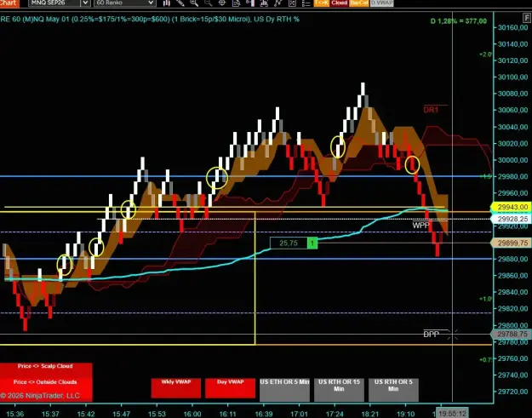
Task: Click the US RTH OR 15 Min button
Action: [x=339, y=390]
